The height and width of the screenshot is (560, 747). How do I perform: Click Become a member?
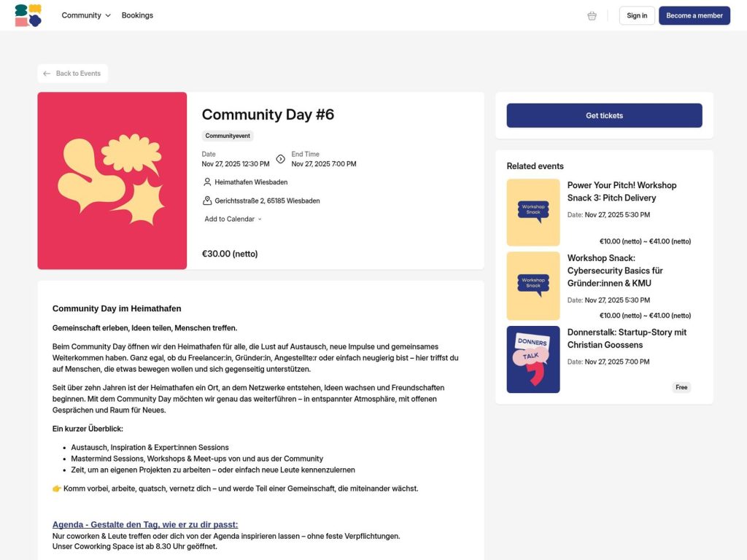coord(694,15)
